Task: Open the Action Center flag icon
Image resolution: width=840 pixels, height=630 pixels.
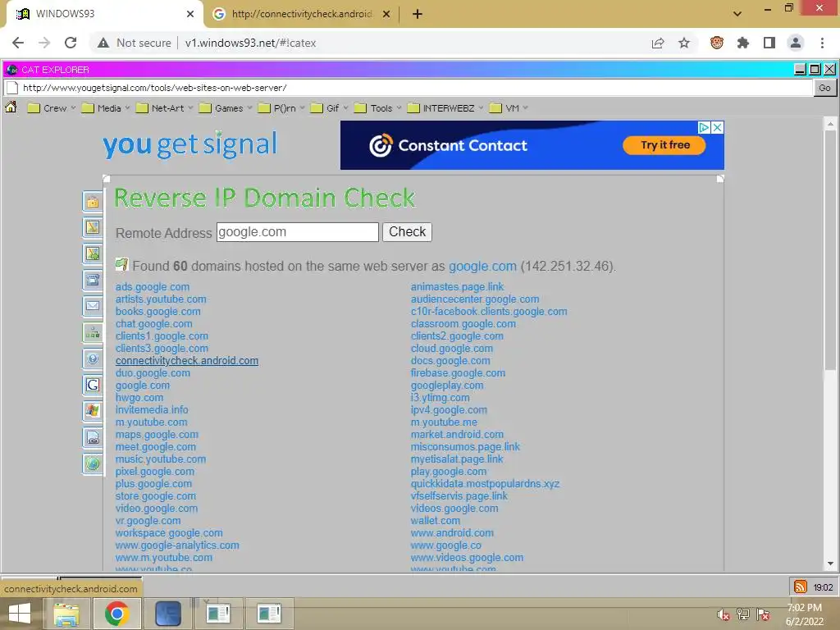Action: (x=763, y=614)
